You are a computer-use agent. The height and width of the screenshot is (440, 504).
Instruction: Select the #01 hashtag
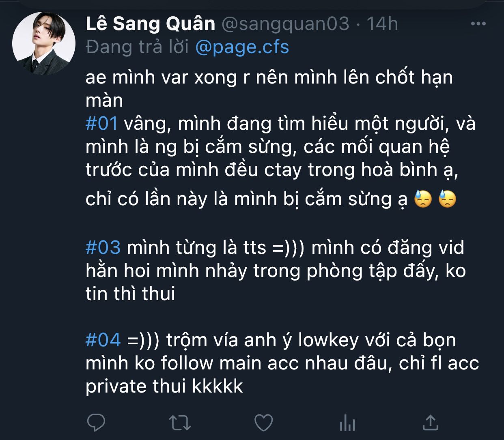pyautogui.click(x=101, y=123)
